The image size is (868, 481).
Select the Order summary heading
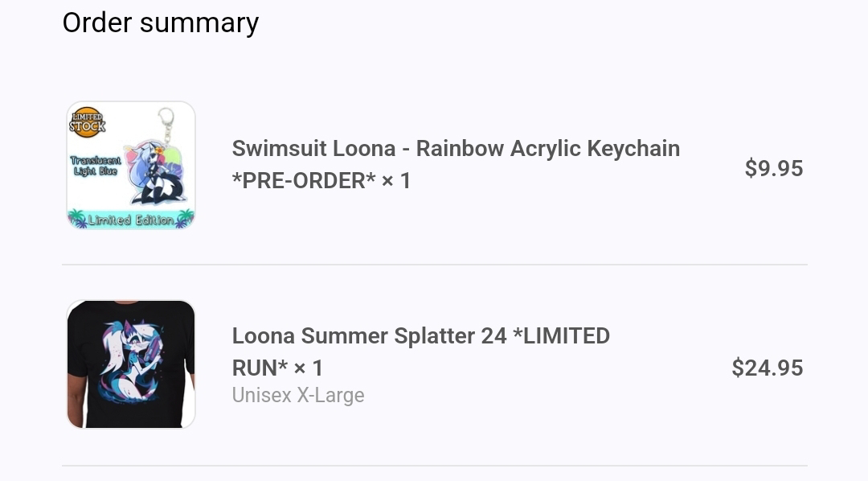[161, 23]
